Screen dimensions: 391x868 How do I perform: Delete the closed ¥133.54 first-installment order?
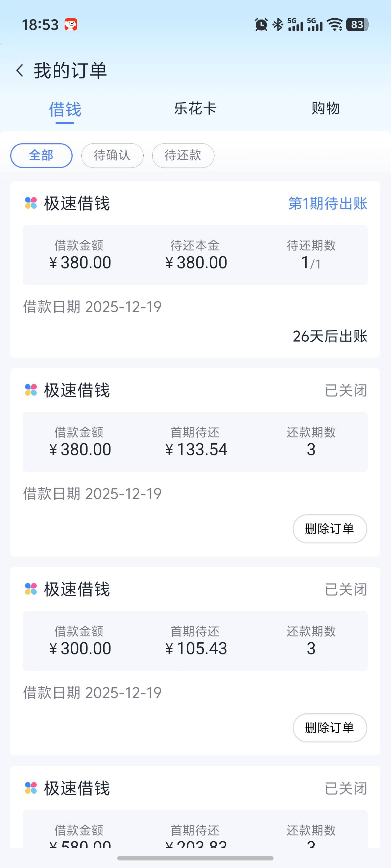pyautogui.click(x=330, y=529)
